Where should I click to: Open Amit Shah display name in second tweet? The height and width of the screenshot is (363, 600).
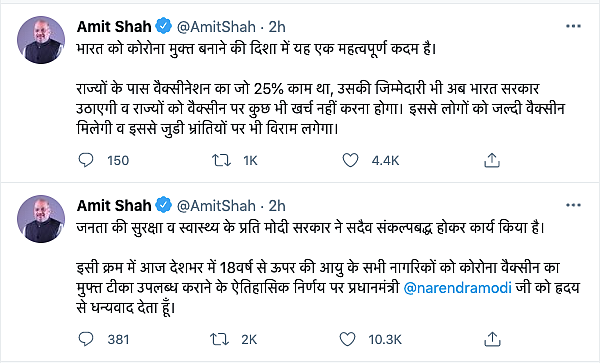point(114,205)
